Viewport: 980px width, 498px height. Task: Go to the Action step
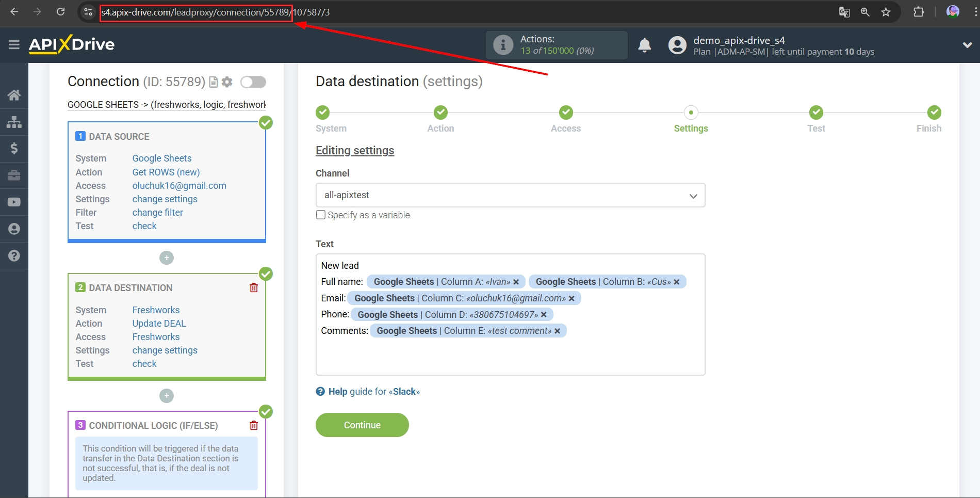[440, 113]
